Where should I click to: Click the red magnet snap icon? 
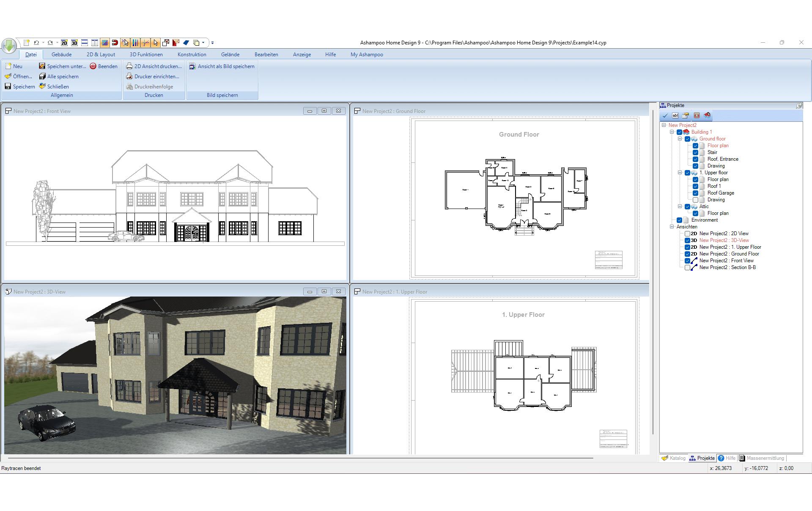pyautogui.click(x=115, y=43)
